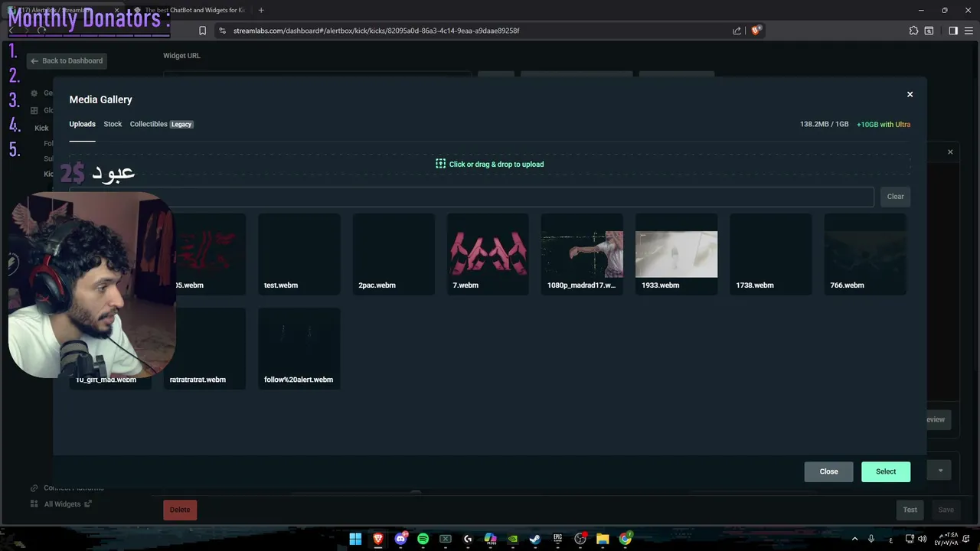Go Back to Dashboard
The height and width of the screenshot is (551, 980).
click(x=67, y=60)
